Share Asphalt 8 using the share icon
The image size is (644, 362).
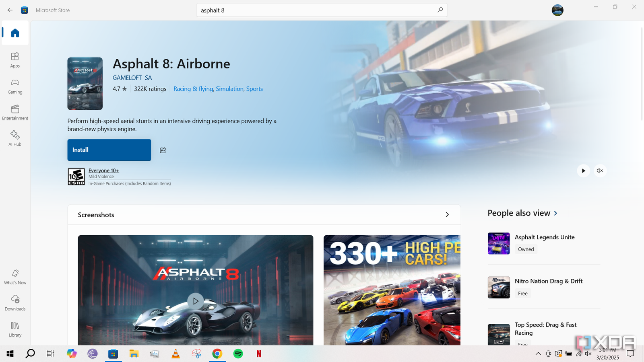coord(163,150)
